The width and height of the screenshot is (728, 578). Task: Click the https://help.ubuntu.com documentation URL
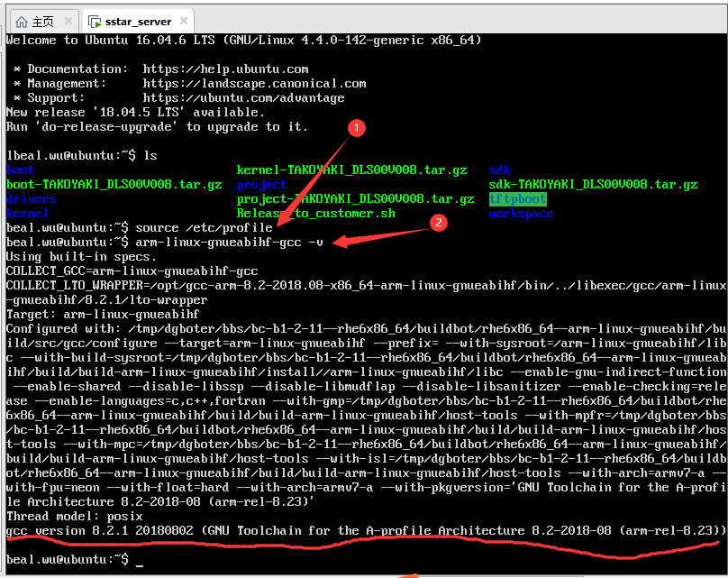point(225,69)
